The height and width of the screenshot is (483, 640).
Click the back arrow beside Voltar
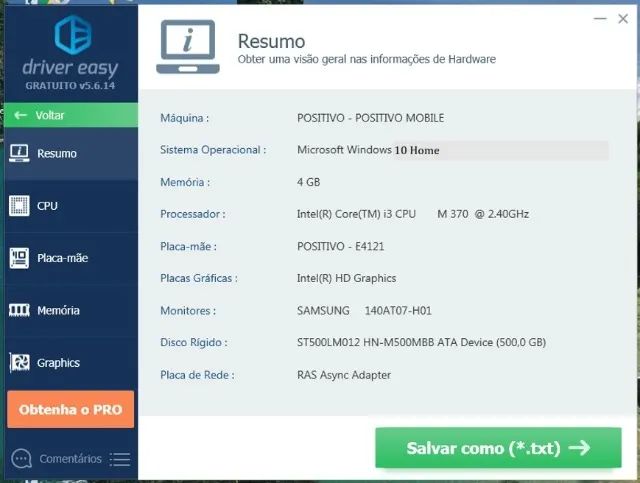coord(20,115)
